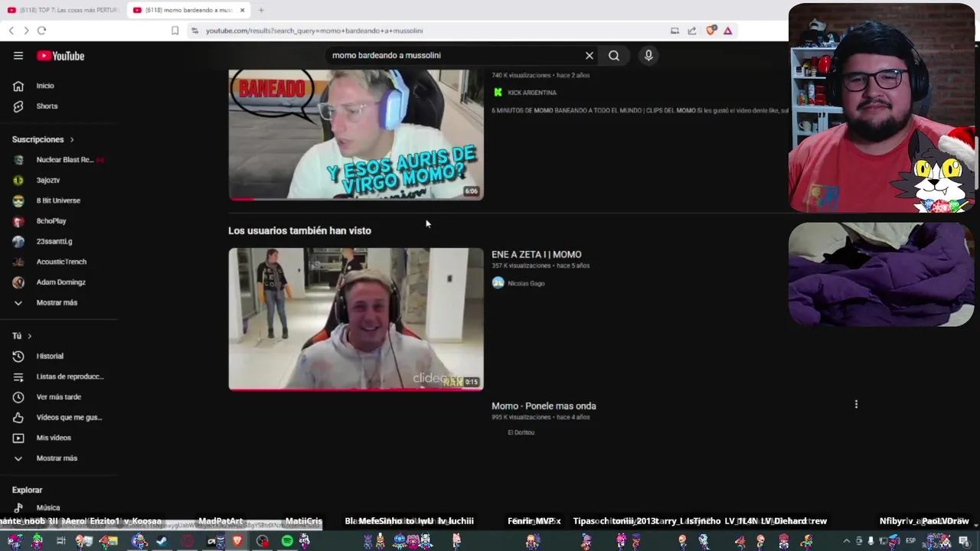Open the El Doritou channel link

click(521, 432)
